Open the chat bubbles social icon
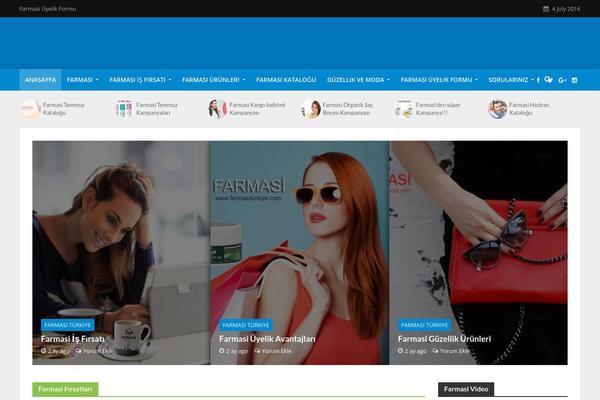 click(548, 80)
